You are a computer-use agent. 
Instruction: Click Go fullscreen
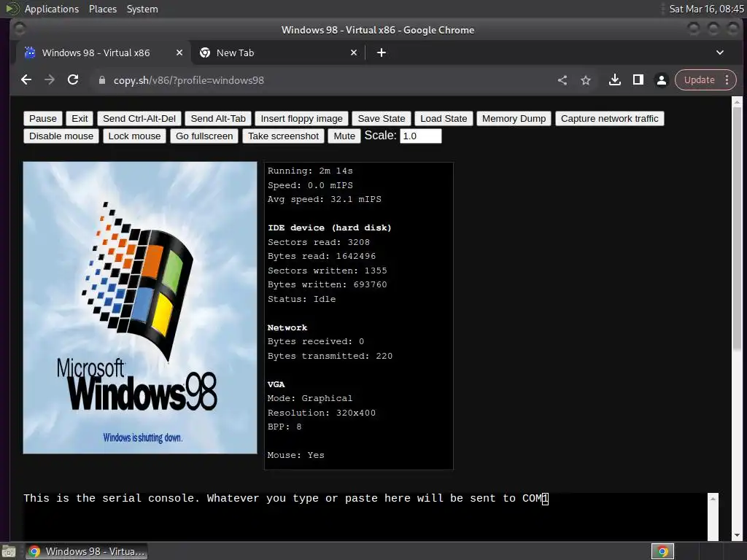tap(204, 136)
